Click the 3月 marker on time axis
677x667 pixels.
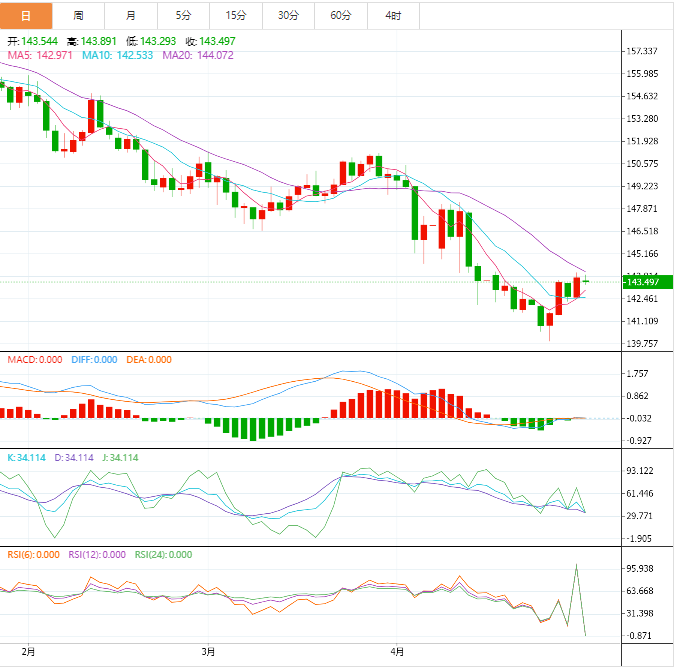coord(208,651)
